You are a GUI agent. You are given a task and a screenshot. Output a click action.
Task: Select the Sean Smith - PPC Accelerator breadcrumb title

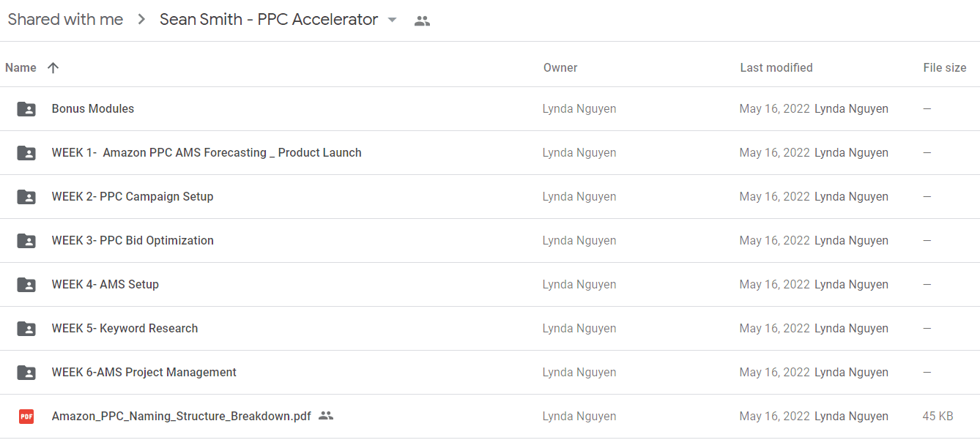(269, 20)
